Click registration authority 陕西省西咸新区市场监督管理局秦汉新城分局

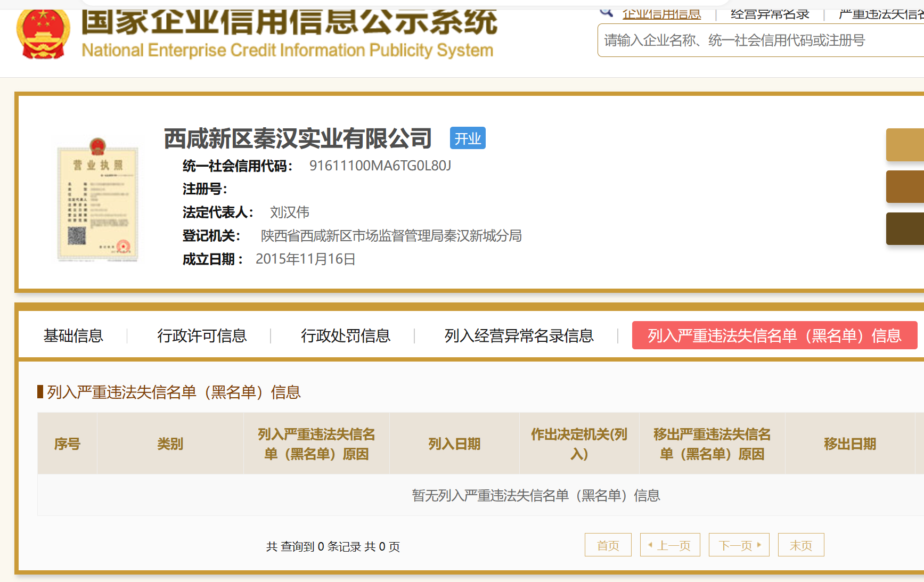click(391, 236)
